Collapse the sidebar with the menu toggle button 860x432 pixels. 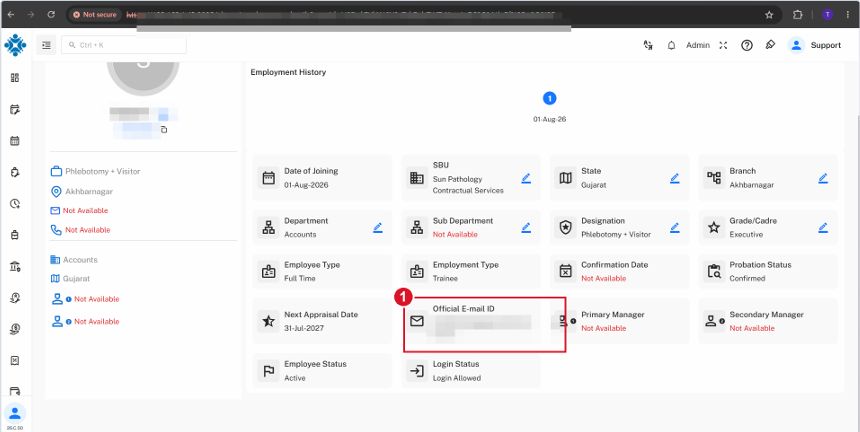[46, 46]
